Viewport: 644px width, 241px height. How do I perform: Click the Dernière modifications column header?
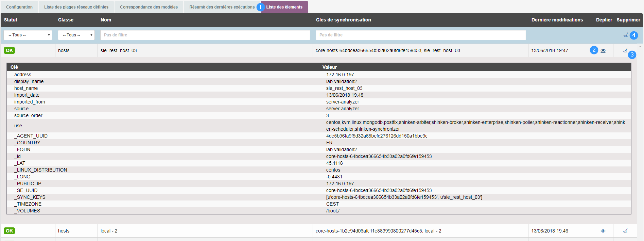click(x=557, y=20)
